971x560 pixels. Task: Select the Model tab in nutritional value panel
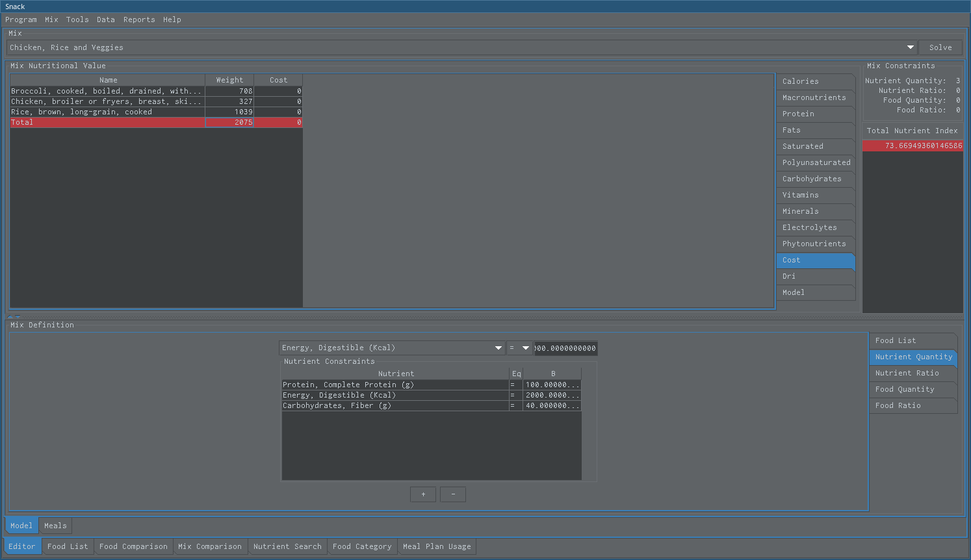[x=816, y=292]
